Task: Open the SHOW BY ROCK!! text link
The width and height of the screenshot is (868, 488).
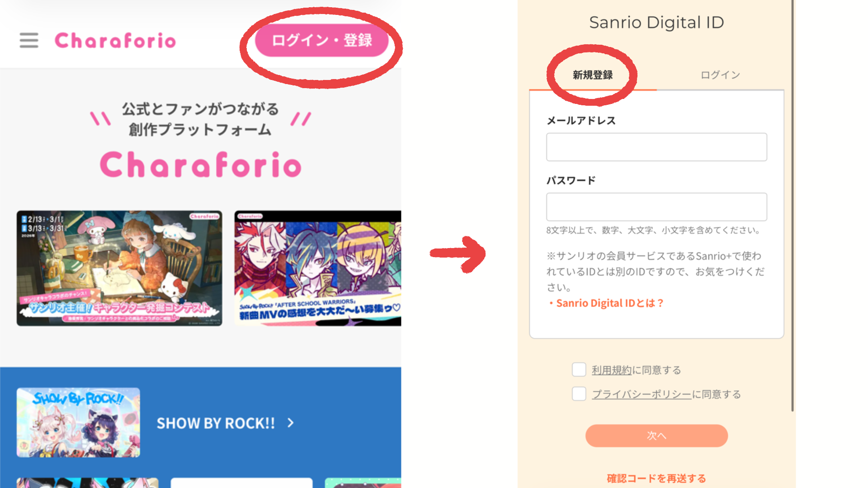Action: click(216, 423)
